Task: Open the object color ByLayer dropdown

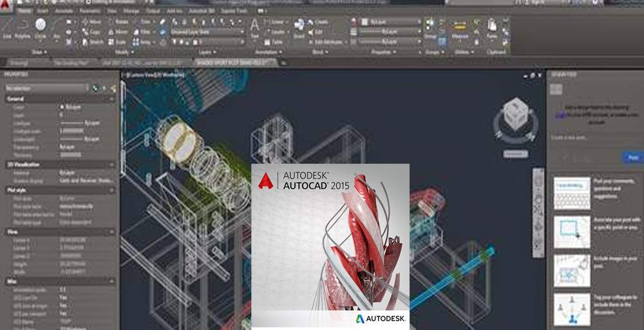Action: tap(391, 22)
